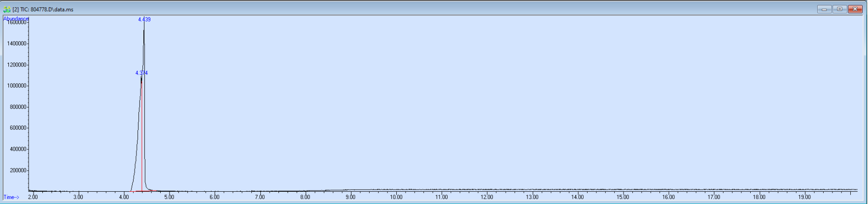The image size is (868, 204).
Task: Click the 1600000 abundance axis value
Action: 17,23
